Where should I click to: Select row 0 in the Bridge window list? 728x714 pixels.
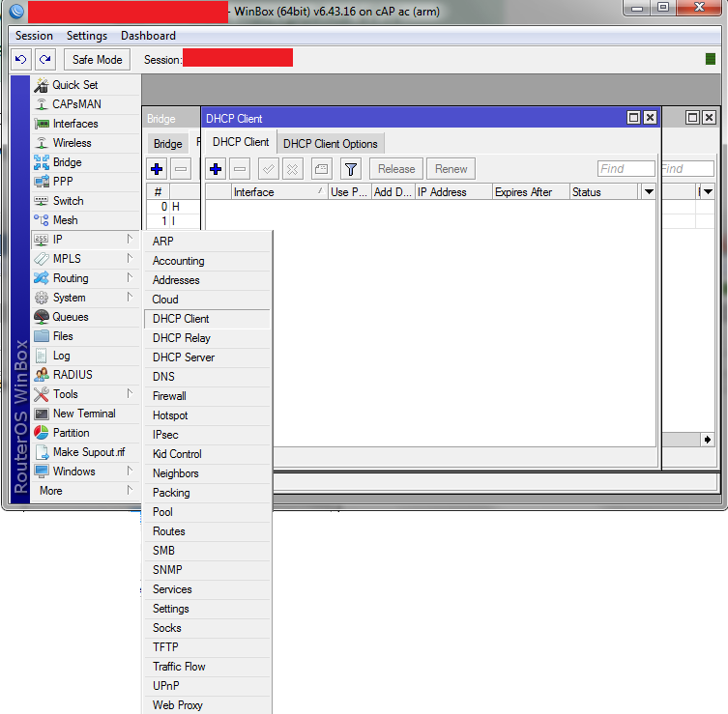click(x=174, y=207)
